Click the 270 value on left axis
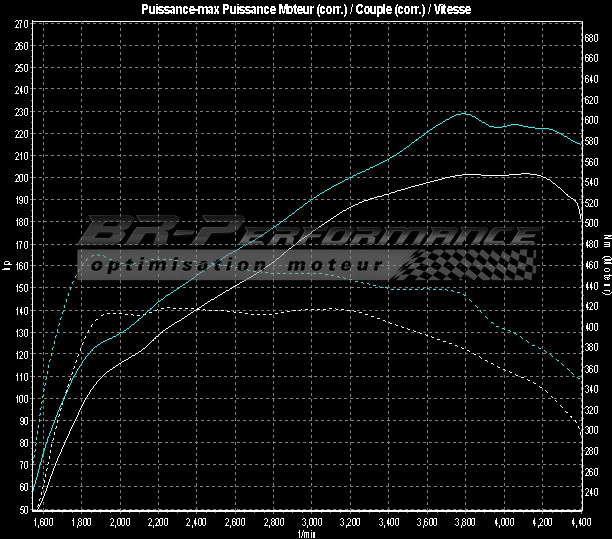Viewport: 612px width, 539px height. (x=21, y=23)
